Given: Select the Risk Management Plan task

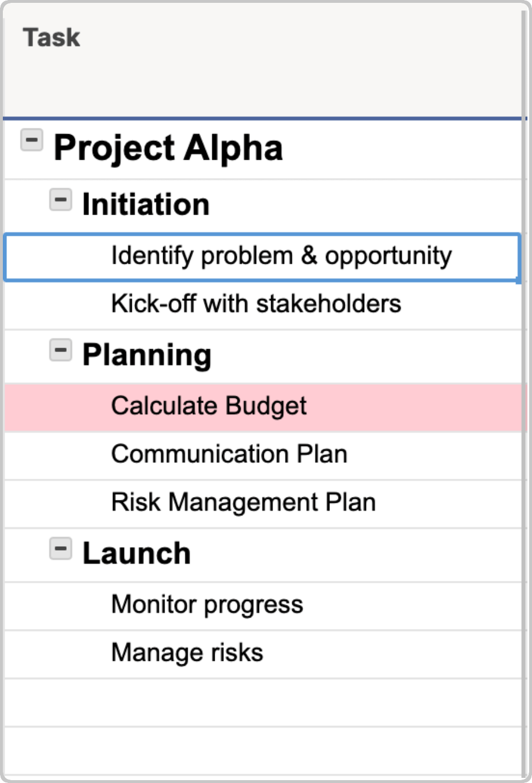Looking at the screenshot, I should click(244, 503).
